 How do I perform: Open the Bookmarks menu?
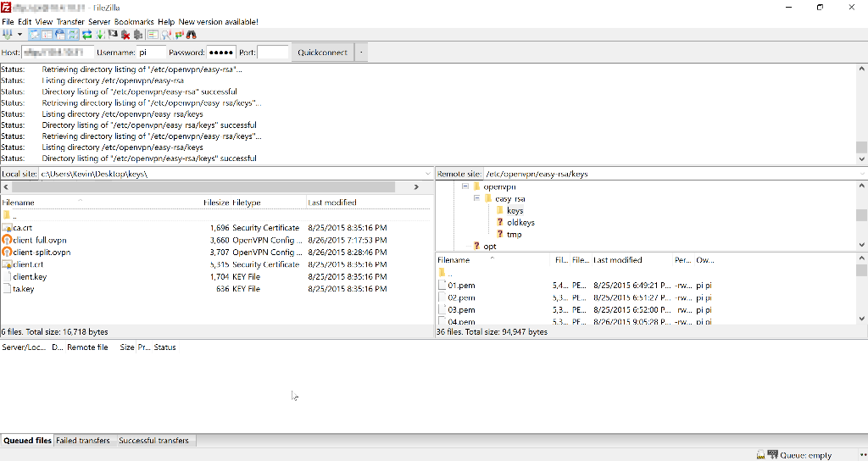pos(134,21)
